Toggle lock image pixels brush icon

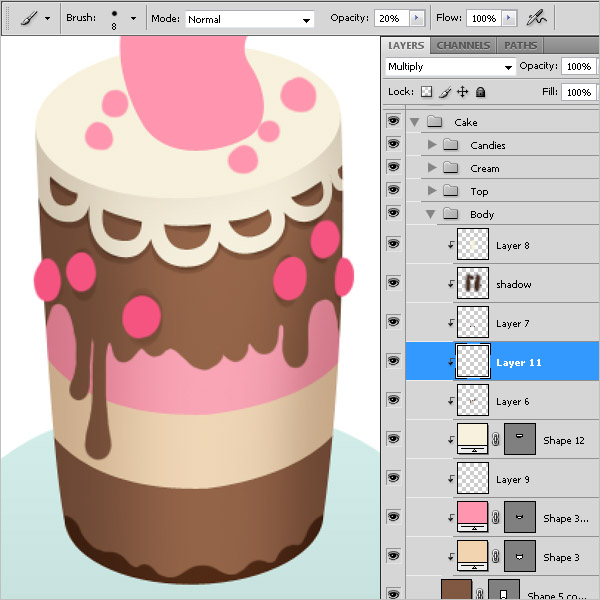[x=445, y=92]
